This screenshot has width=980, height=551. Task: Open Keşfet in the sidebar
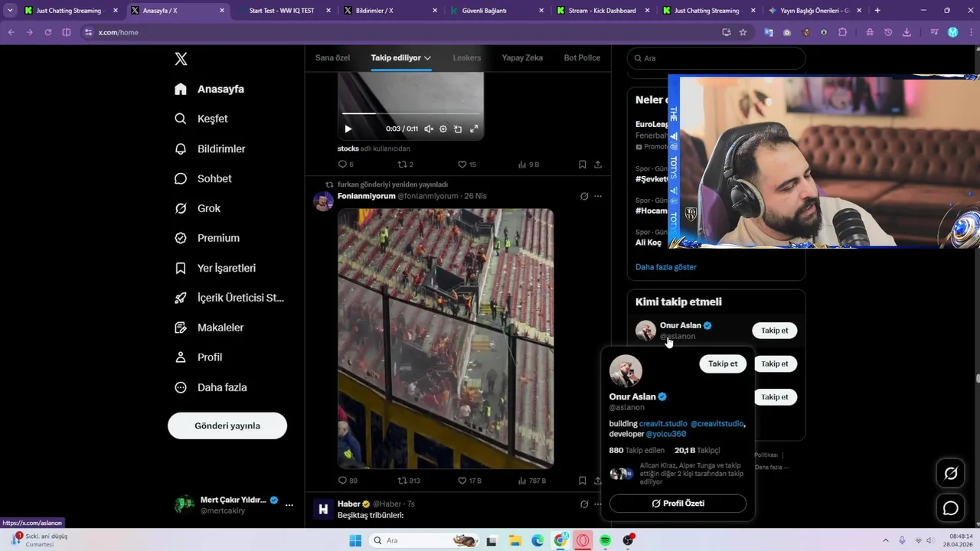click(x=201, y=119)
